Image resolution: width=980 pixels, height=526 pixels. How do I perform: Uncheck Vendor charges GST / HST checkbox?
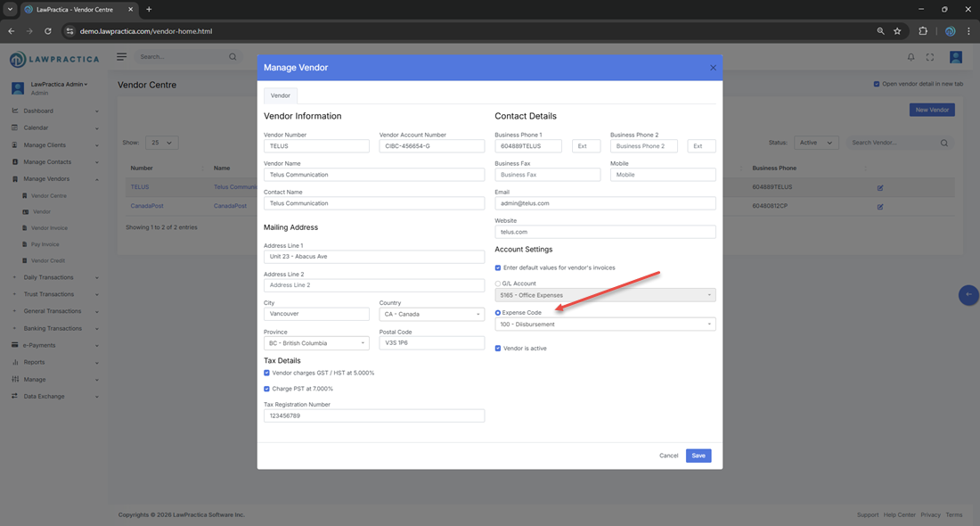pos(266,373)
